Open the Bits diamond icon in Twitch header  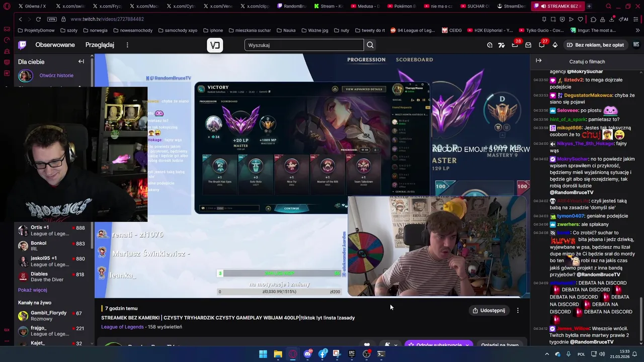pos(555,45)
